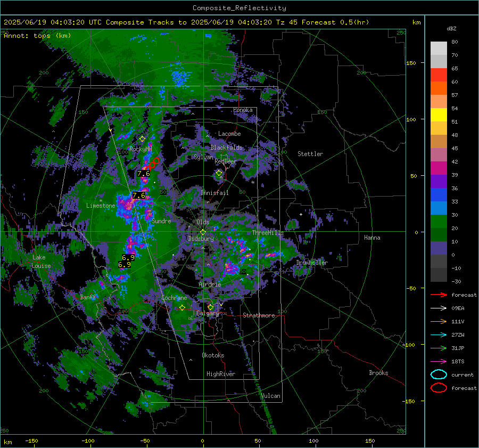Click the yellow diamond marker above RockyMH
The height and width of the screenshot is (448, 479).
(142, 139)
